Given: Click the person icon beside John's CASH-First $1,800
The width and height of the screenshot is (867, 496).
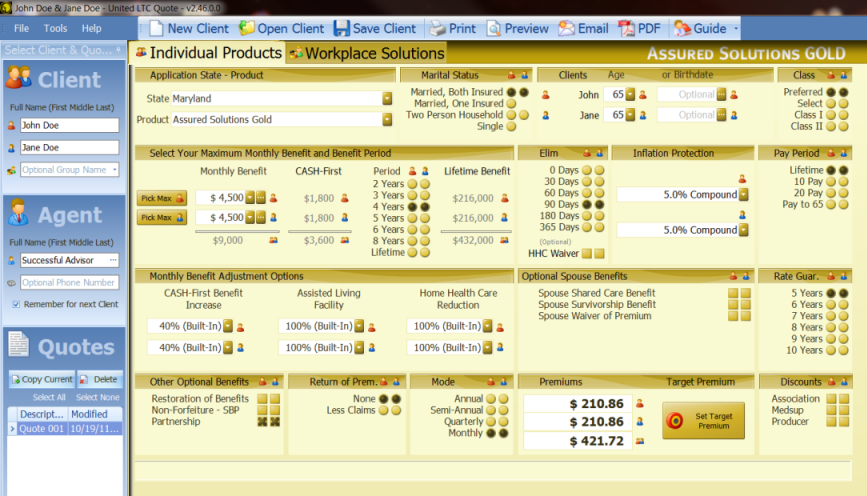Looking at the screenshot, I should [x=344, y=198].
